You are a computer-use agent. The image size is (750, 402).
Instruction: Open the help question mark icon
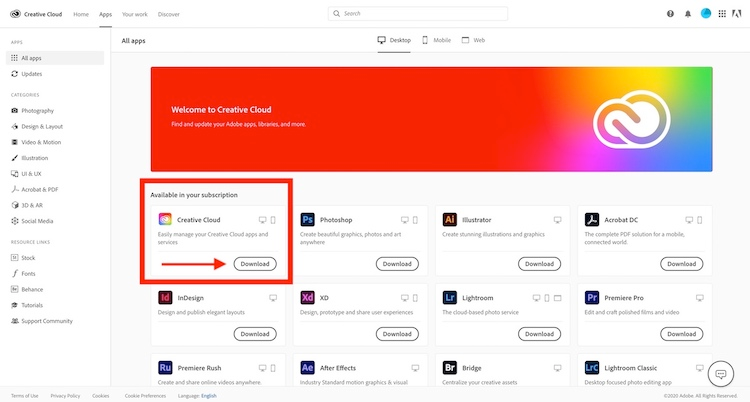[670, 14]
